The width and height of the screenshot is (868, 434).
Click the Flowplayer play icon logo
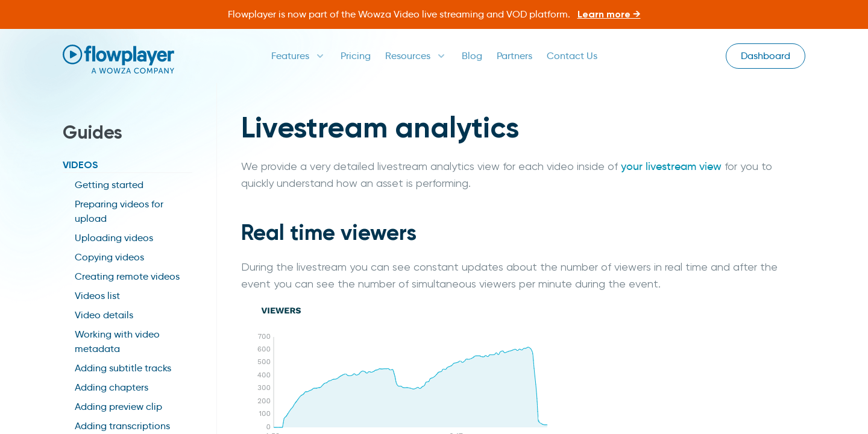[x=72, y=54]
